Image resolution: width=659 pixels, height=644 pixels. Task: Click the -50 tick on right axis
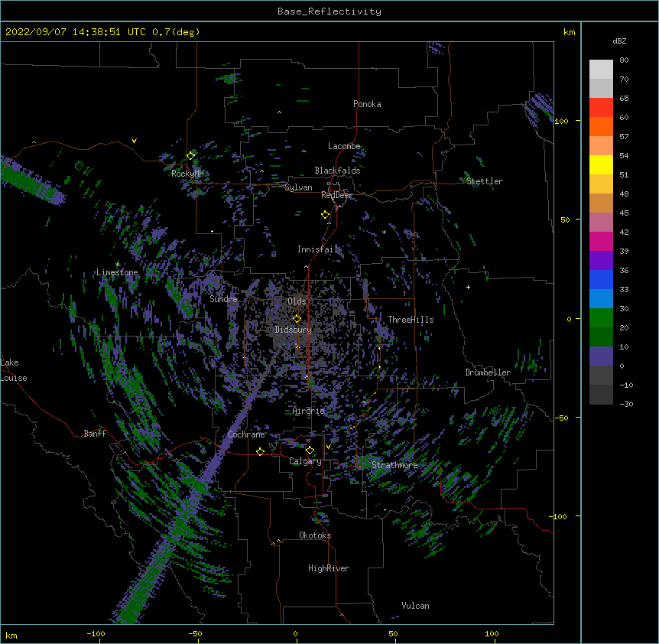click(561, 418)
